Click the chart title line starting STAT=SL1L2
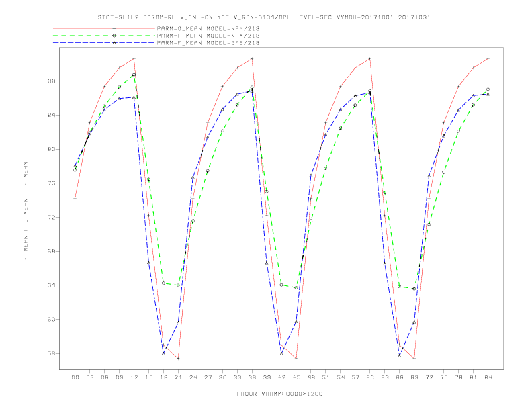Viewport: 532px width, 411px height. pyautogui.click(x=264, y=17)
